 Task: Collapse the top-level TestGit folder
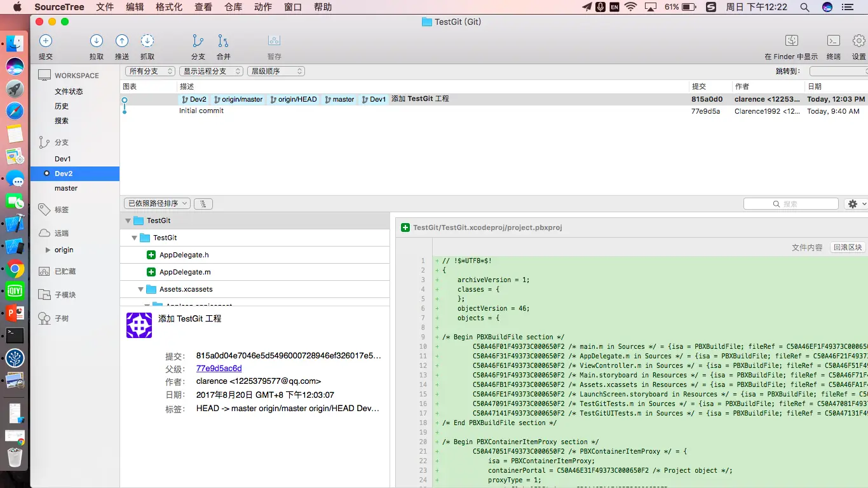(128, 221)
